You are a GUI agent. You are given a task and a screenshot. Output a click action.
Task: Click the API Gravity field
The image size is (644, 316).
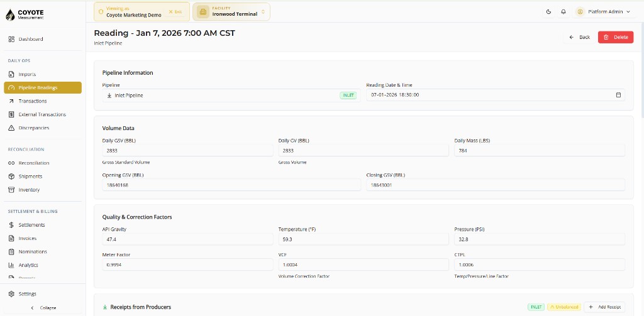(187, 239)
